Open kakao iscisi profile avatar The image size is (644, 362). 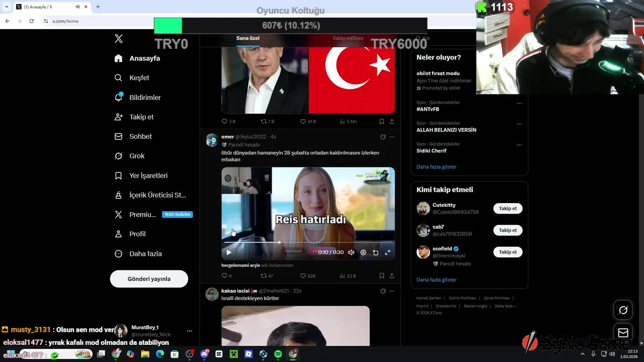tap(212, 294)
